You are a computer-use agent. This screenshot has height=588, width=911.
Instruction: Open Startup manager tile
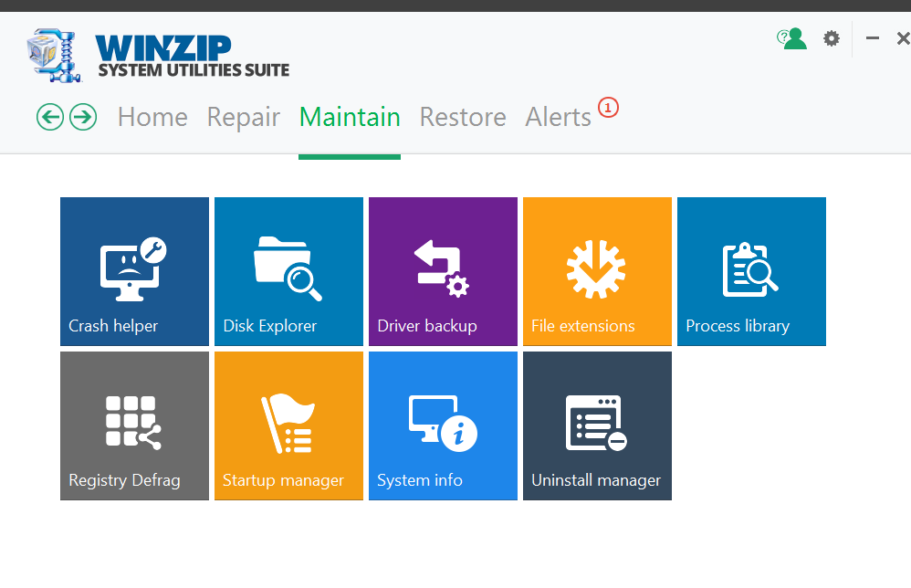[x=288, y=425]
